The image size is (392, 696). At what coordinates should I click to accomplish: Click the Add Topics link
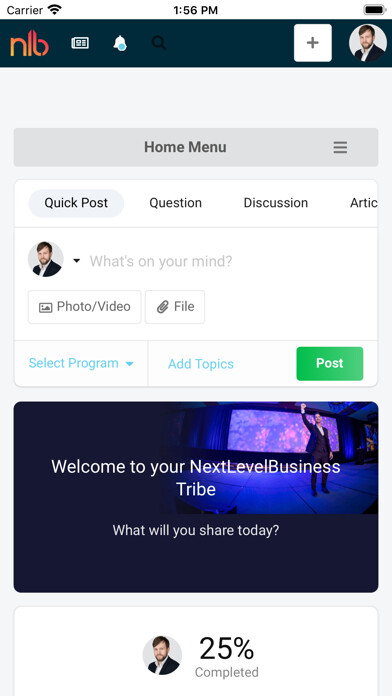click(201, 364)
